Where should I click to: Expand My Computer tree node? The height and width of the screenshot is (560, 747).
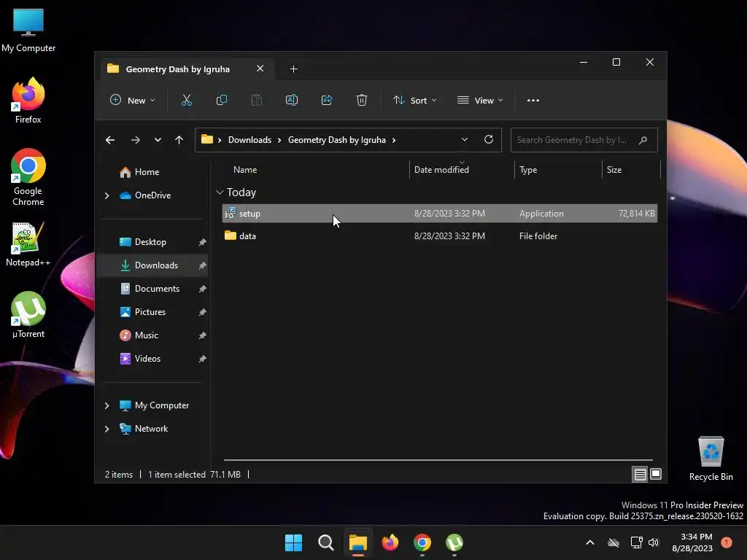pyautogui.click(x=107, y=405)
